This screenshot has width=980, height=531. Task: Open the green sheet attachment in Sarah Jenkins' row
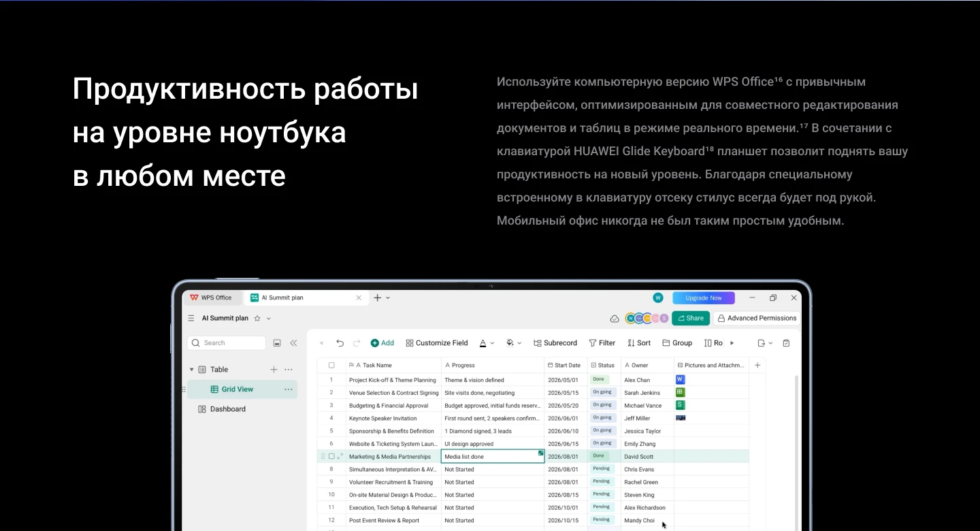coord(681,392)
